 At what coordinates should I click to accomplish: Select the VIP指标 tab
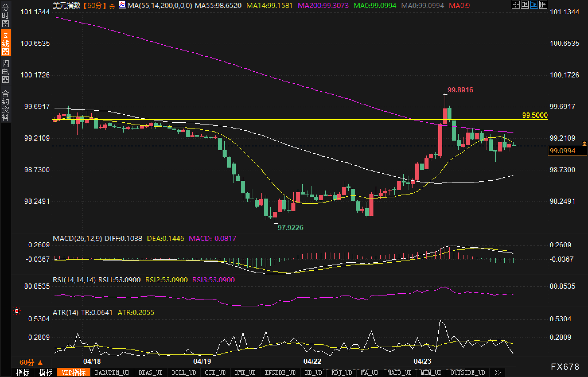tap(74, 372)
